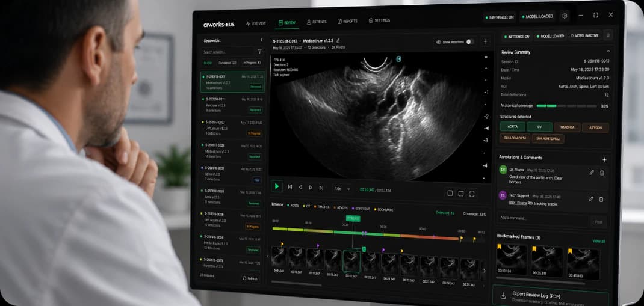
Task: Edit Tech Support's comment
Action: pyautogui.click(x=590, y=199)
